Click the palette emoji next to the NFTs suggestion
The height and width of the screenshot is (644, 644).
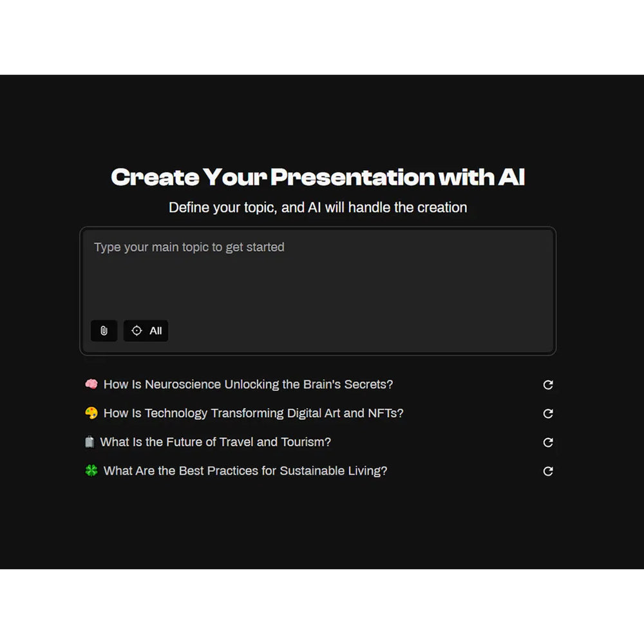click(x=91, y=413)
